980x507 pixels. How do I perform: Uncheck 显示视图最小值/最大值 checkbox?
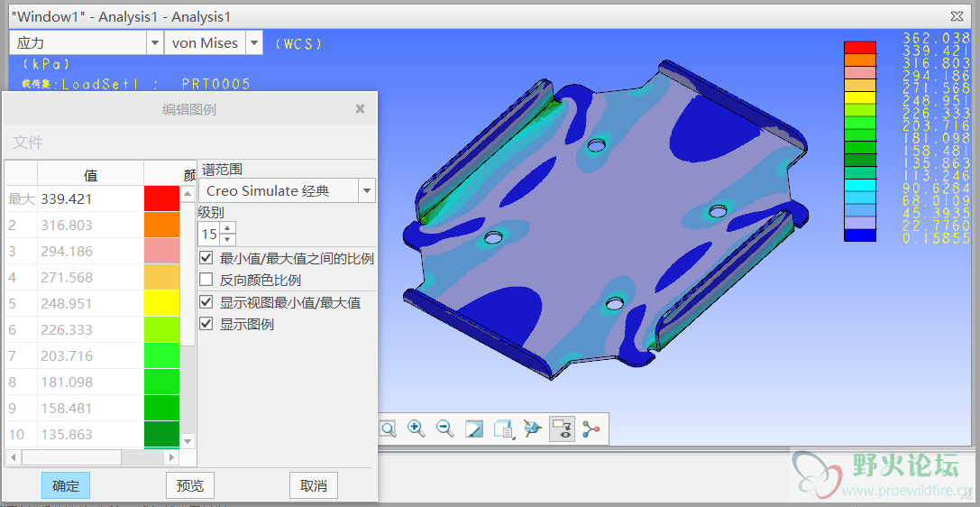(x=206, y=302)
